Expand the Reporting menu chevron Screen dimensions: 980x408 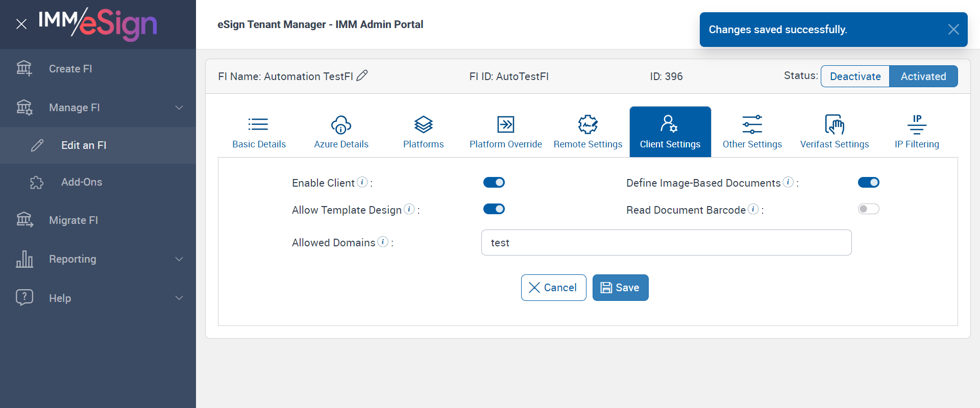(x=179, y=259)
